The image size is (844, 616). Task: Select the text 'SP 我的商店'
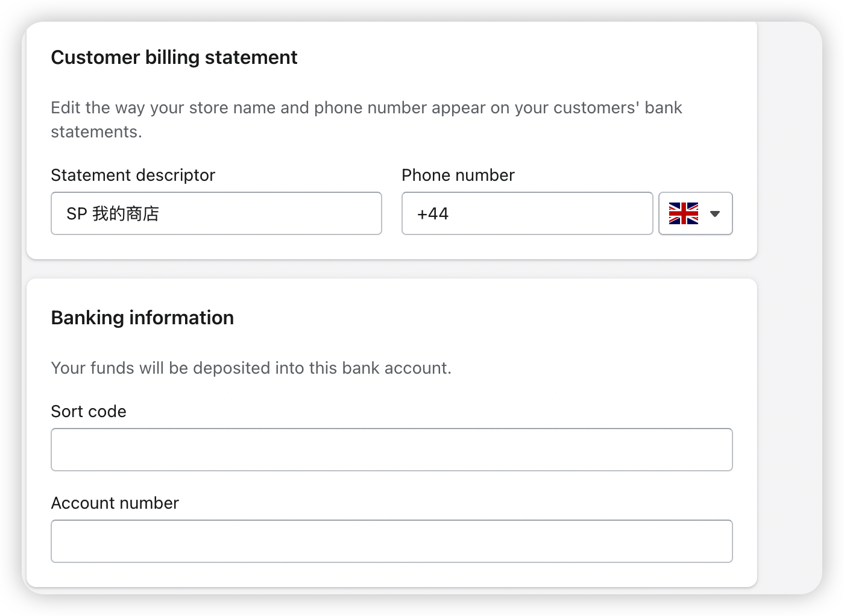click(x=112, y=213)
